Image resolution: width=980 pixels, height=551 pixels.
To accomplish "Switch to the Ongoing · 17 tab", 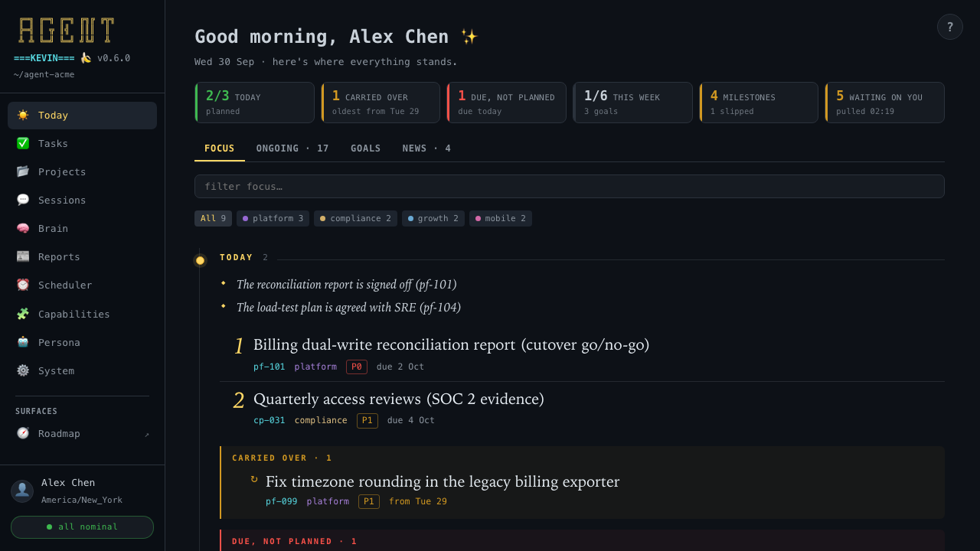I will coord(292,148).
